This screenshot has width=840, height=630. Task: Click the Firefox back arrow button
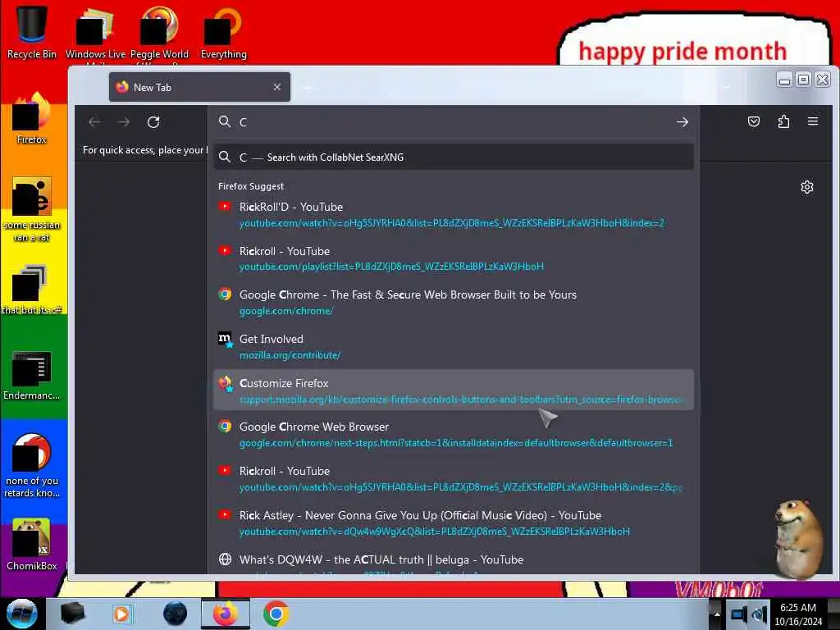[94, 122]
